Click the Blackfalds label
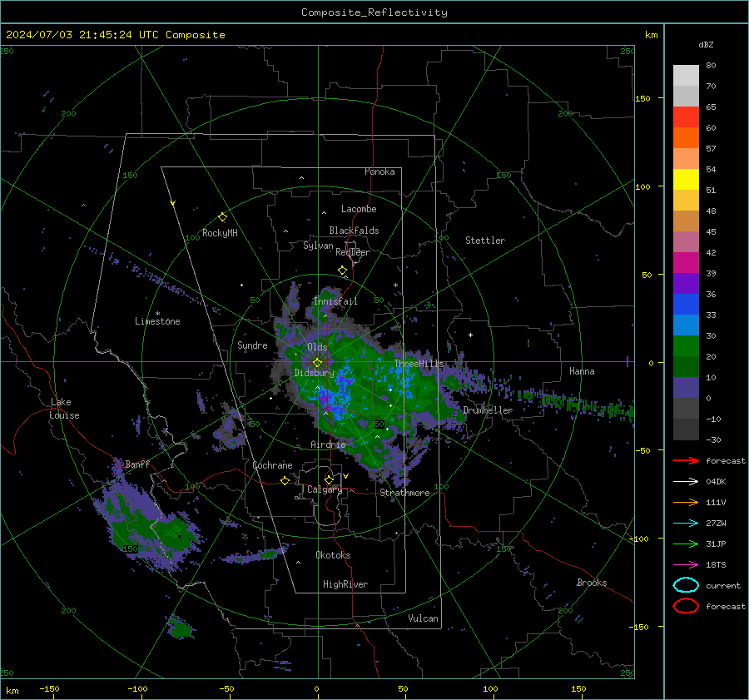Image resolution: width=749 pixels, height=700 pixels. pyautogui.click(x=354, y=231)
